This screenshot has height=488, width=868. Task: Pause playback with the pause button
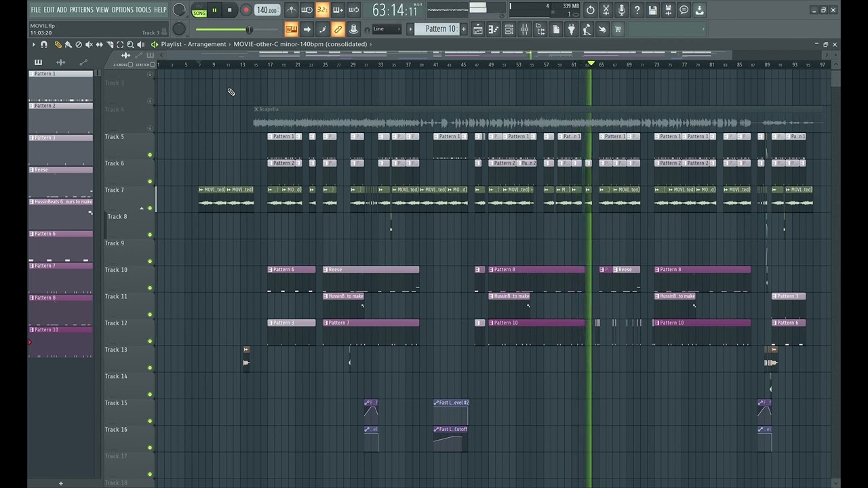214,10
